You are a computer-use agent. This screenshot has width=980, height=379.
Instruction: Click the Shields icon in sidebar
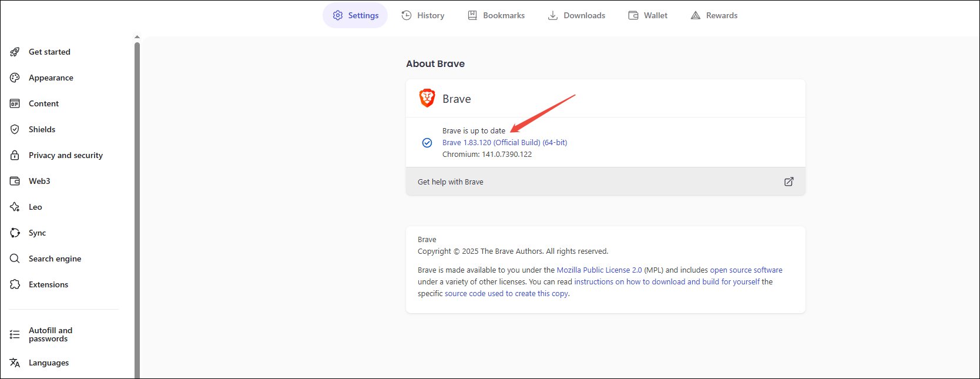pos(15,129)
